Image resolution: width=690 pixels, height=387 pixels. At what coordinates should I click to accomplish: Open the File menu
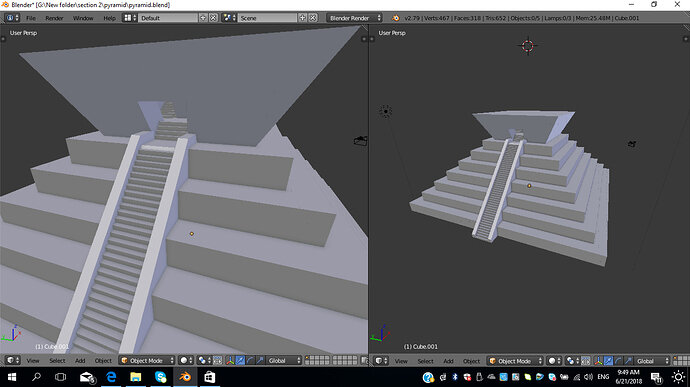click(x=31, y=18)
